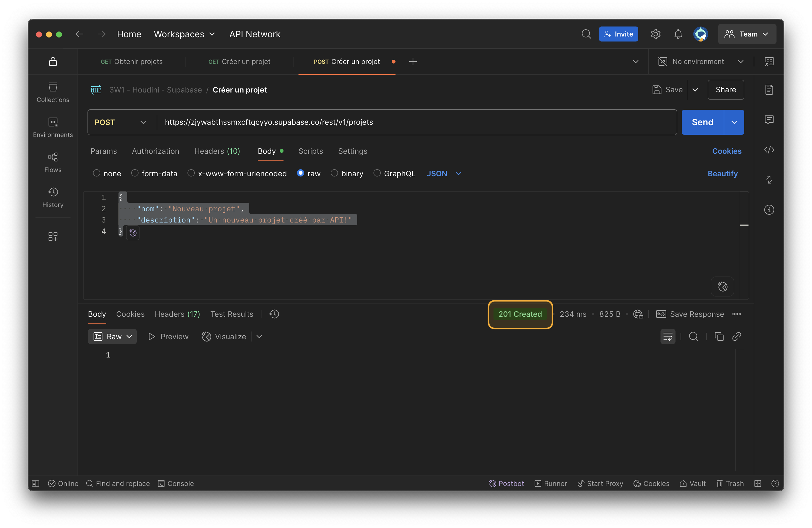The image size is (812, 528).
Task: Open the Environments sidebar panel
Action: click(53, 127)
